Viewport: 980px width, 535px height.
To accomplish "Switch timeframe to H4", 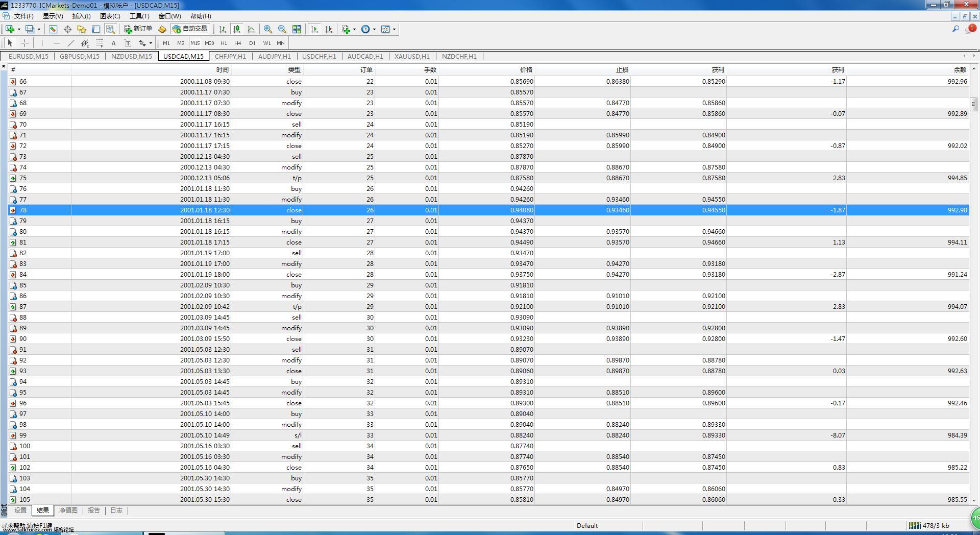I will (x=238, y=43).
